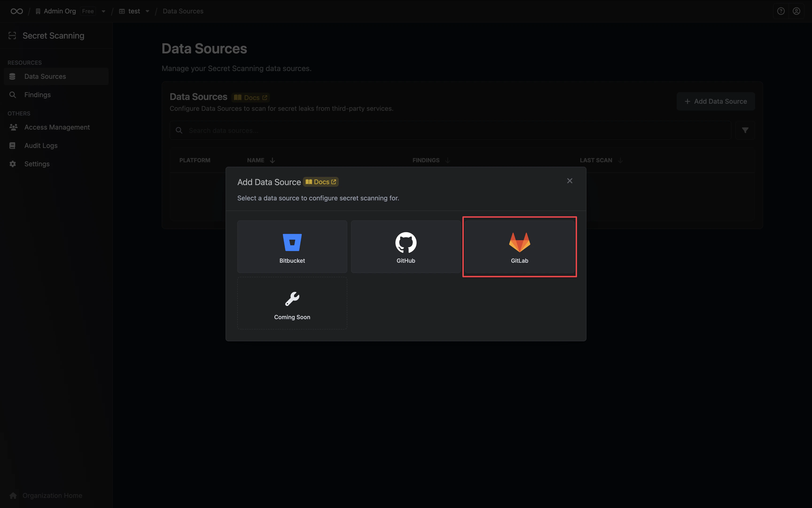This screenshot has width=812, height=508.
Task: Open the help question mark icon
Action: tap(781, 11)
